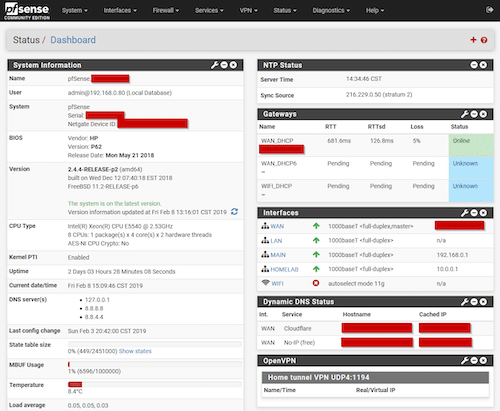
Task: Remove the NTP Status widget
Action: (483, 65)
